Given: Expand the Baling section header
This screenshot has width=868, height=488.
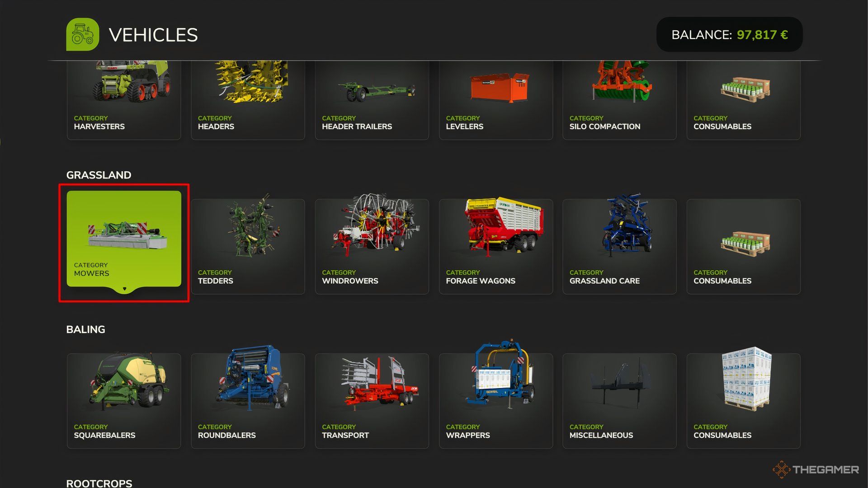Looking at the screenshot, I should pos(86,329).
